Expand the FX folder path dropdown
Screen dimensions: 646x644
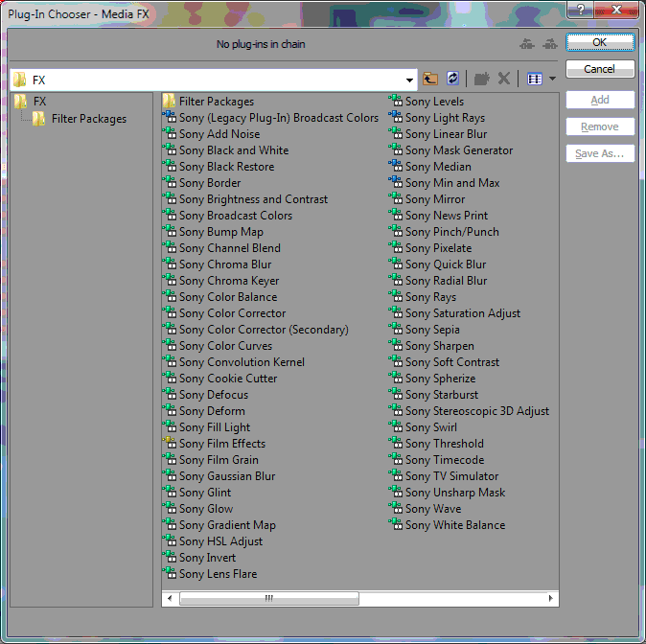409,80
